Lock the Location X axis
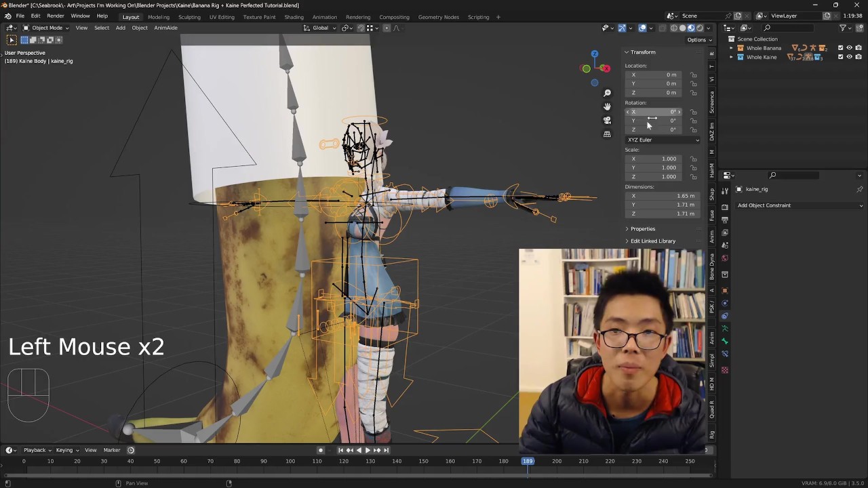The image size is (868, 488). coord(693,75)
